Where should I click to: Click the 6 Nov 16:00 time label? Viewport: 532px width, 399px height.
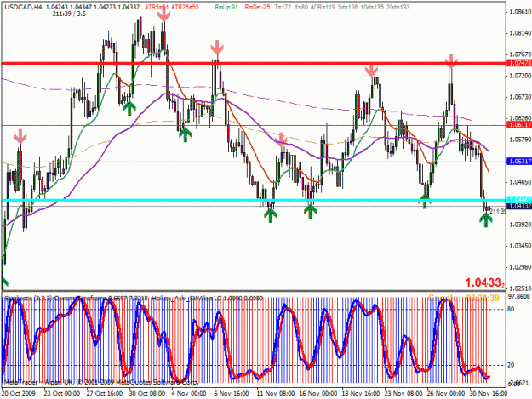(x=232, y=394)
